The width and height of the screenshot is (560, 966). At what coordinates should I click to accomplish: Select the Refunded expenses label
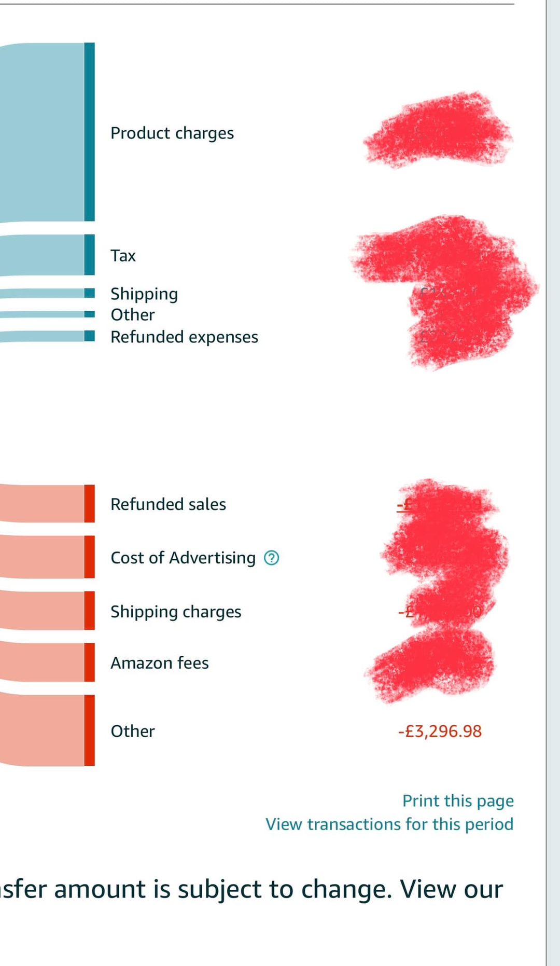184,337
